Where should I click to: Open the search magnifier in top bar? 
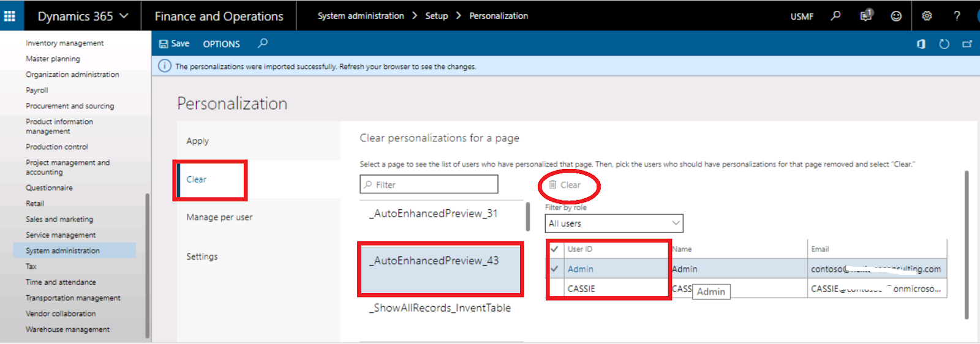pyautogui.click(x=835, y=16)
